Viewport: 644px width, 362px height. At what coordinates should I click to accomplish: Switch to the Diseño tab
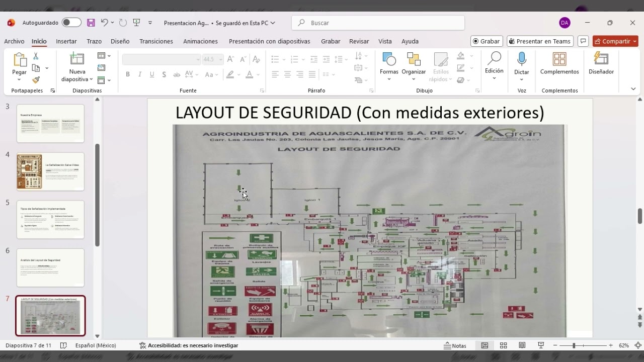(120, 41)
